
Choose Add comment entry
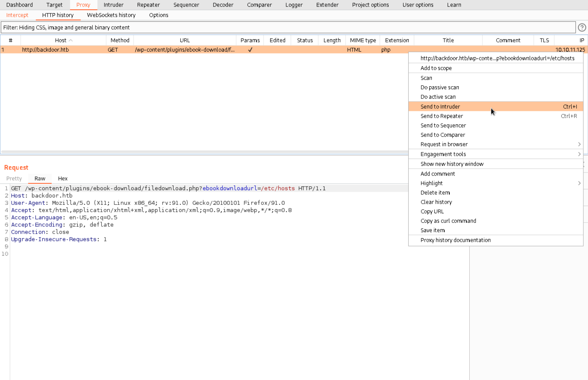(496, 174)
